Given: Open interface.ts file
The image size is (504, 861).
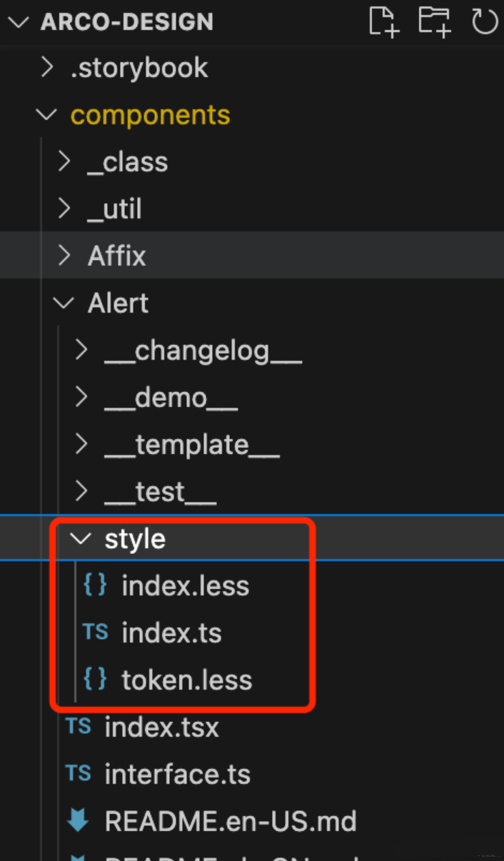Looking at the screenshot, I should 178,774.
